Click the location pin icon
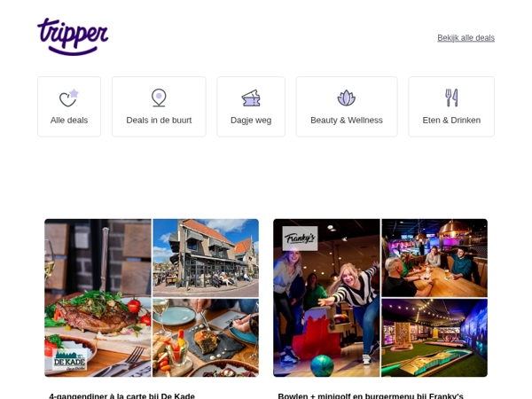 click(159, 98)
